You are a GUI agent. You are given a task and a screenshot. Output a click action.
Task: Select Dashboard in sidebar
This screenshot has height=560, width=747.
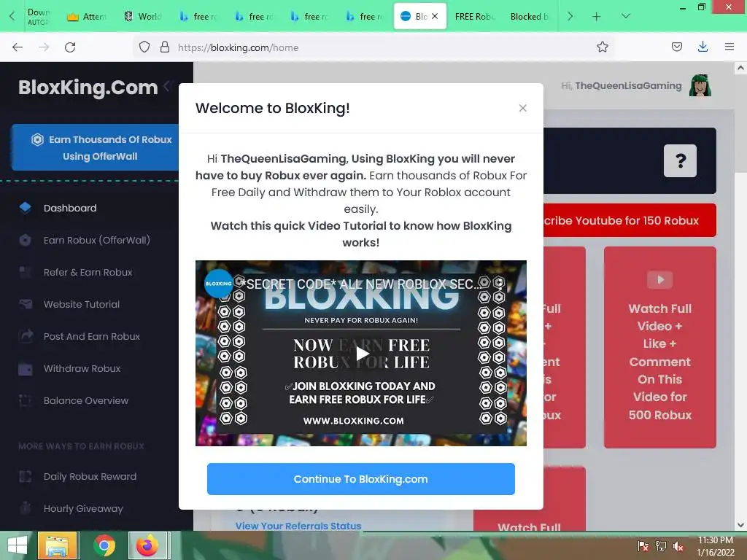(x=70, y=208)
